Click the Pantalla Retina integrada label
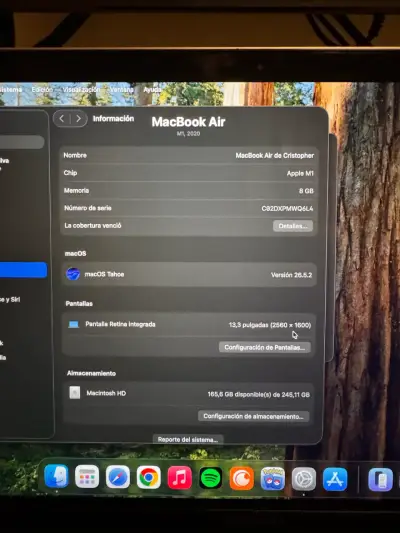 point(120,324)
